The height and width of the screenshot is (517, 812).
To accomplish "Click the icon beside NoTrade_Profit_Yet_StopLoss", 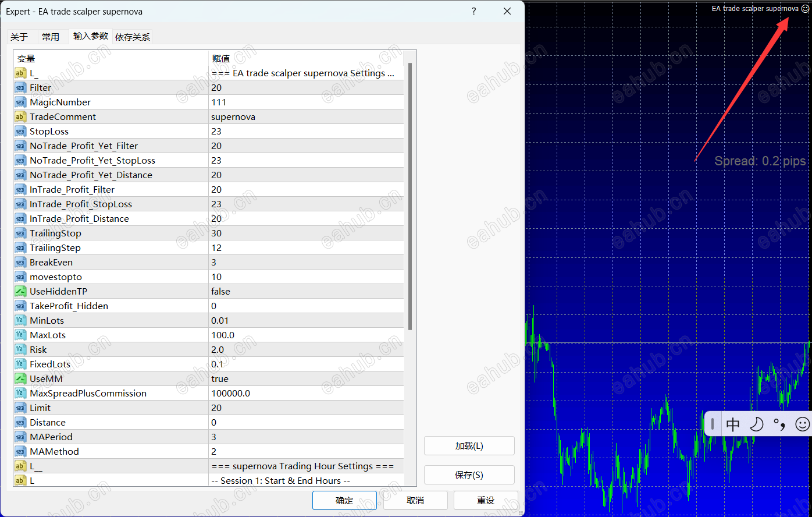I will pyautogui.click(x=20, y=160).
